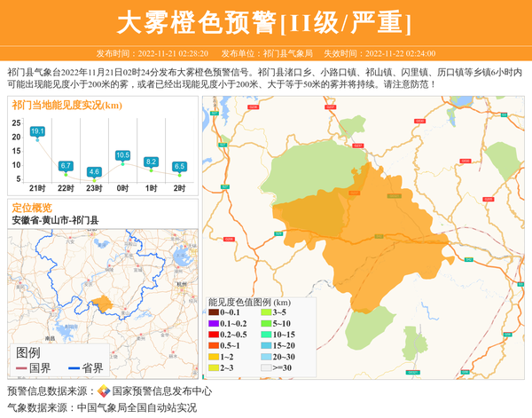Click the 祁门当地能见度实况 chart heading
Image resolution: width=532 pixels, height=418 pixels.
pyautogui.click(x=67, y=105)
